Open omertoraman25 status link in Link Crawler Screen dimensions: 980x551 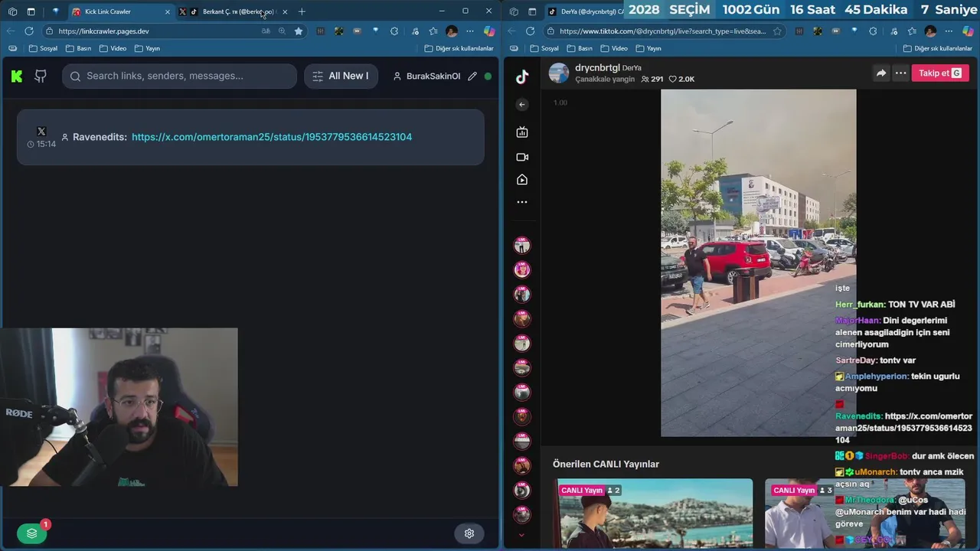point(272,137)
